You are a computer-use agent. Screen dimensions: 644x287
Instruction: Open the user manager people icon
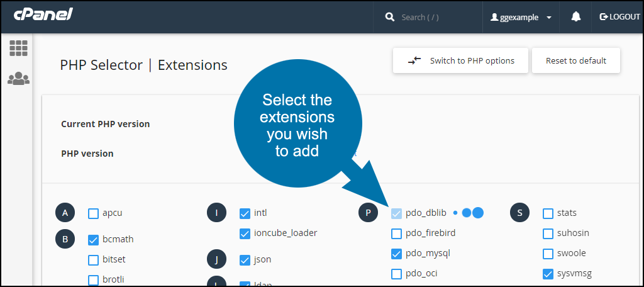click(x=18, y=78)
